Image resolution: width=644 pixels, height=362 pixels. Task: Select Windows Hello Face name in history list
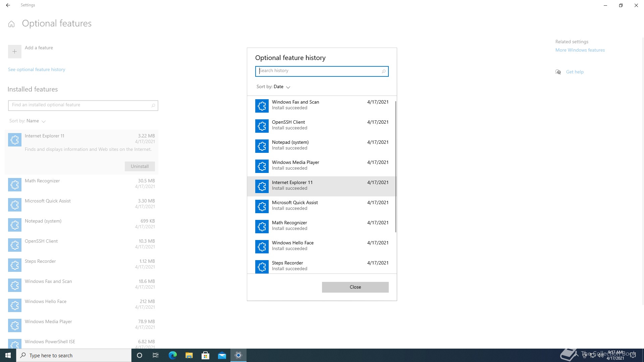[x=293, y=243]
